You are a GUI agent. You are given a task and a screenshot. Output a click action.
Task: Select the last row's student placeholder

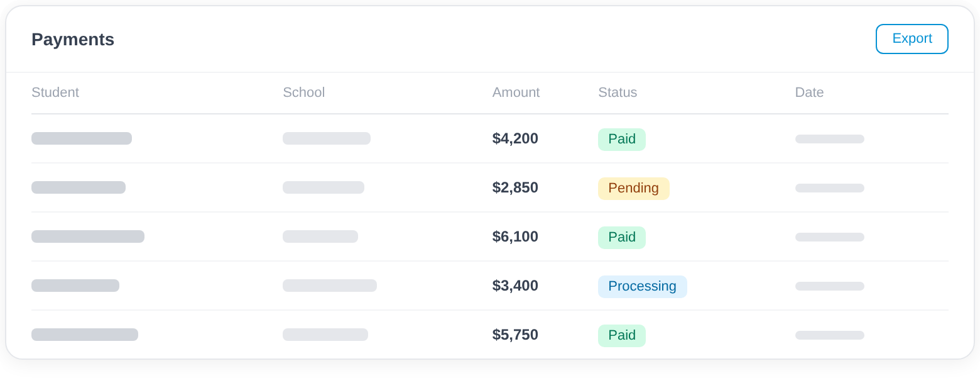(x=85, y=335)
